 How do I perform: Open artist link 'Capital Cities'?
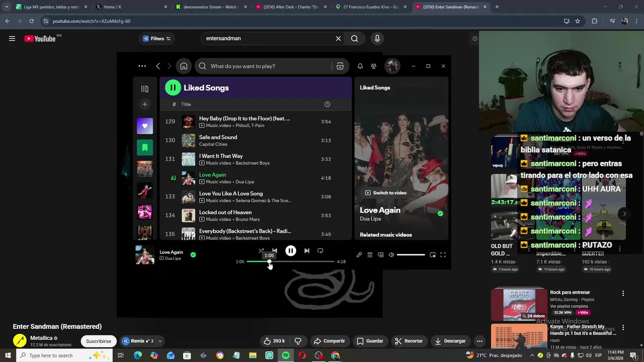pos(213,144)
